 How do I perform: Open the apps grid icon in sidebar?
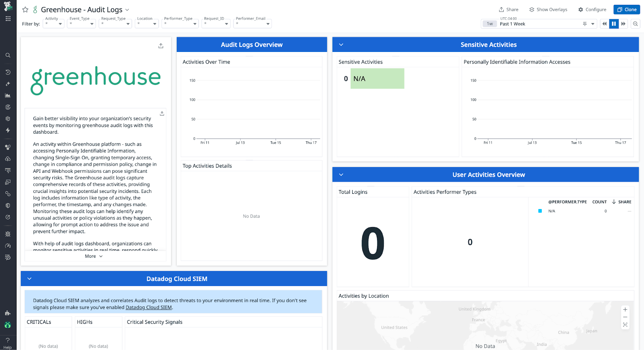[x=8, y=19]
